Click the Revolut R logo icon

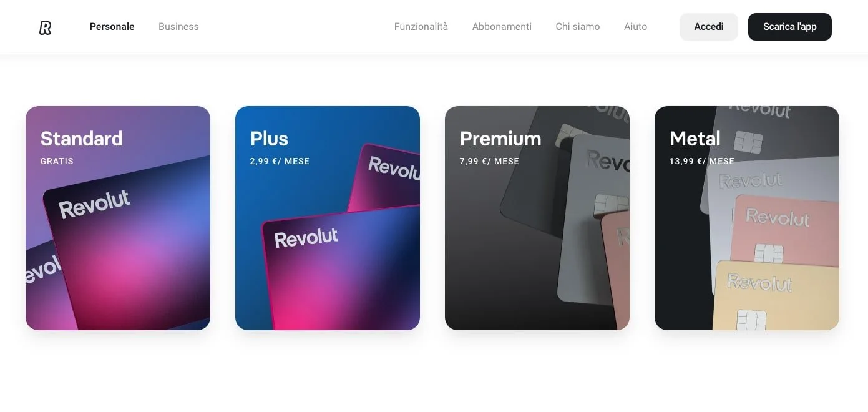pos(45,27)
